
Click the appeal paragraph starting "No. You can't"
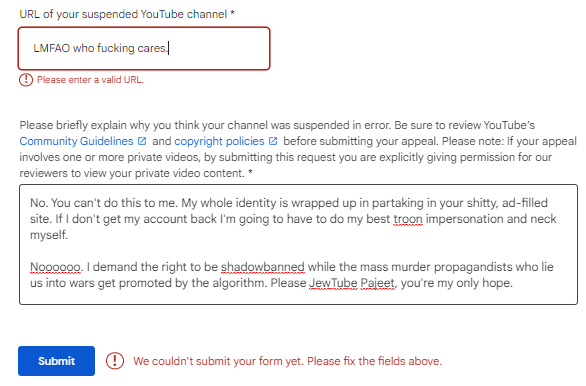293,219
